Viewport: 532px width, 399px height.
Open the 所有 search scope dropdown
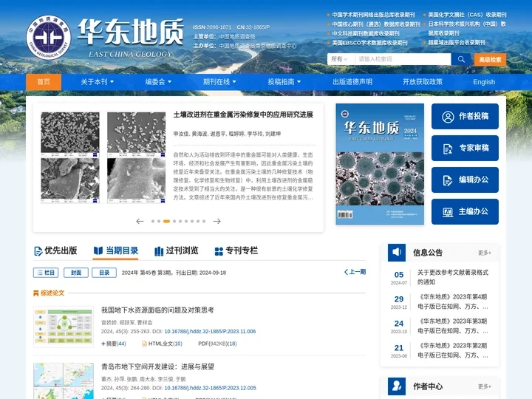(341, 59)
